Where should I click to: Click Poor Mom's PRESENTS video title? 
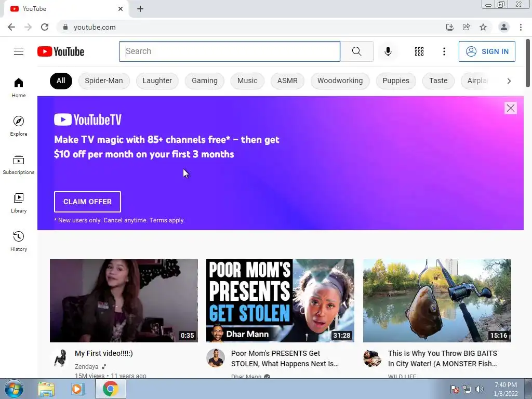coord(285,358)
